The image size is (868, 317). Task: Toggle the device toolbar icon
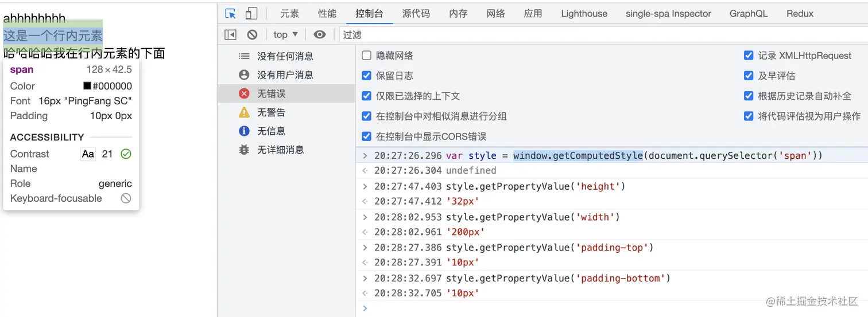click(251, 14)
